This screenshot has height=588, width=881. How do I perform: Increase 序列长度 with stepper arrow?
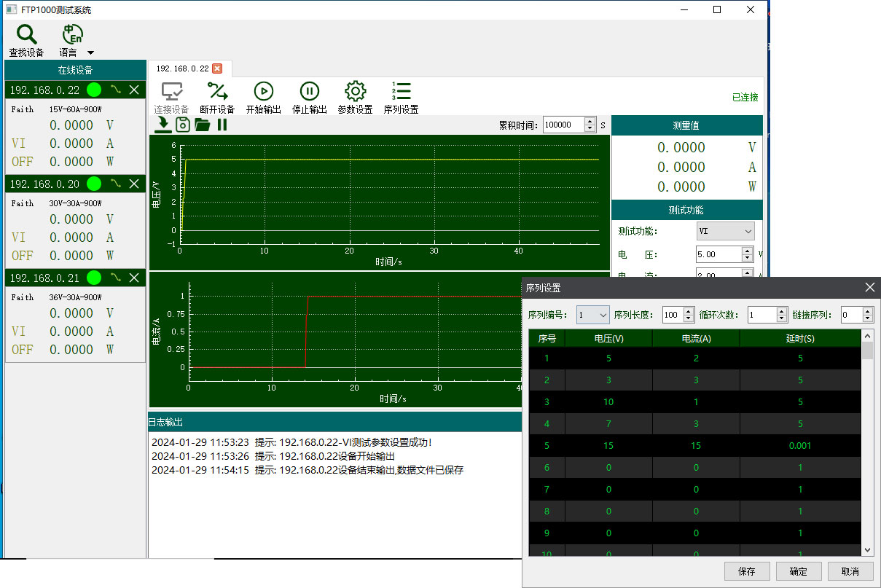[x=689, y=311]
